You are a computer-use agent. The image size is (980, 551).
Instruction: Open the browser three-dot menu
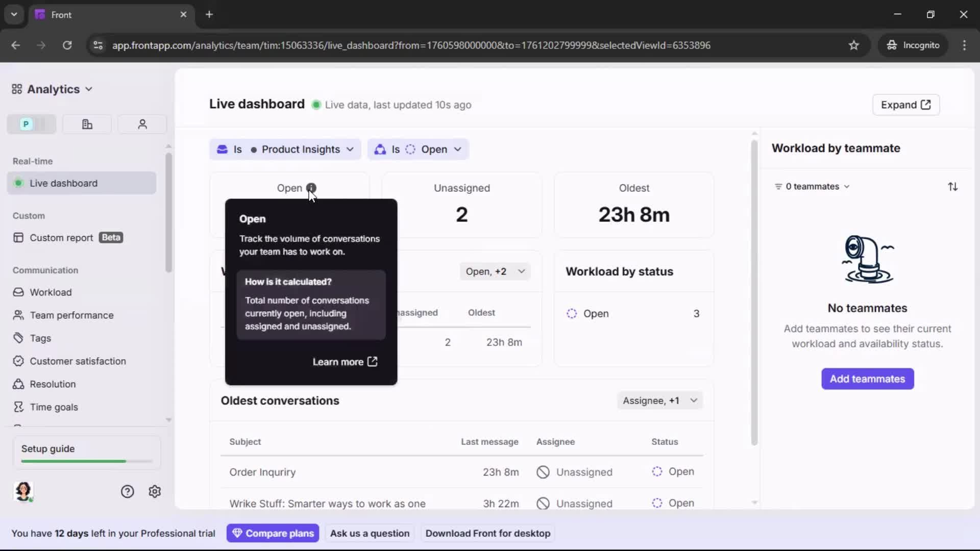click(965, 45)
